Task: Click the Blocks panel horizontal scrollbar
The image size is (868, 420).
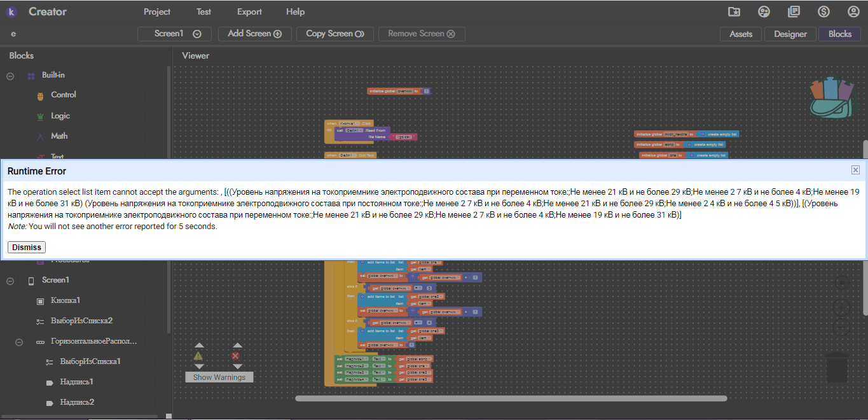Action: 79,416
